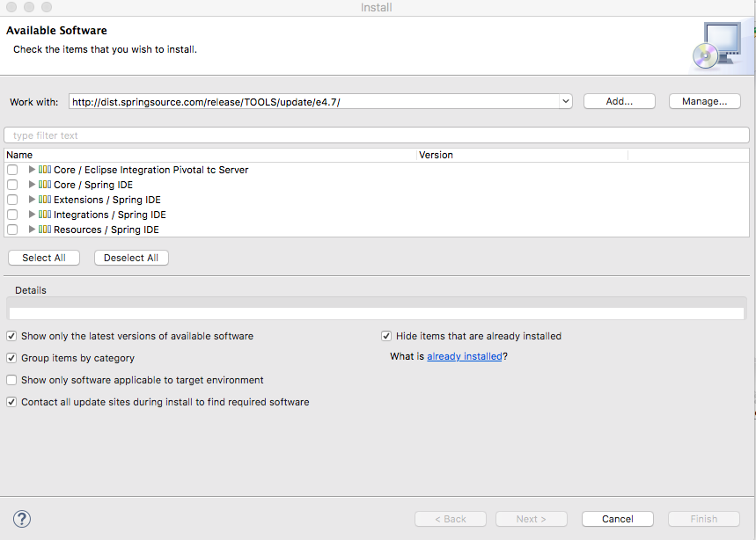Check the Resources / Spring IDE checkbox
The height and width of the screenshot is (540, 756).
click(x=12, y=230)
